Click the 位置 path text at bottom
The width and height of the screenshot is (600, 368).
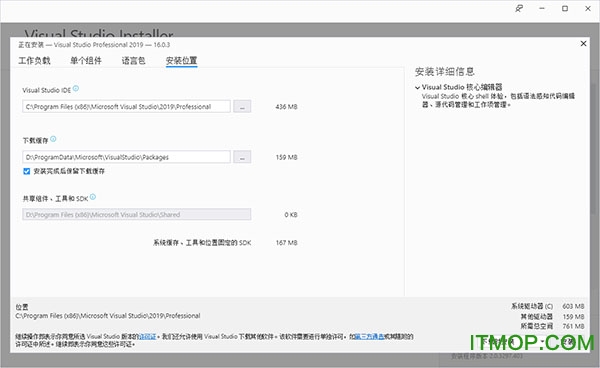point(108,316)
